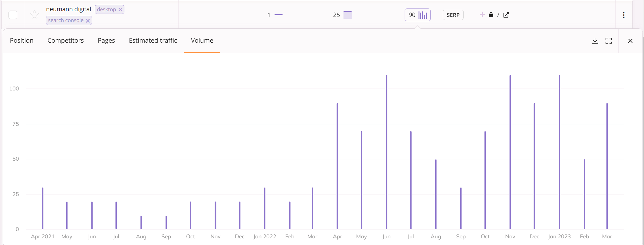Viewport: 644px width, 245px height.
Task: Toggle the 90 volume chart button
Action: click(417, 15)
